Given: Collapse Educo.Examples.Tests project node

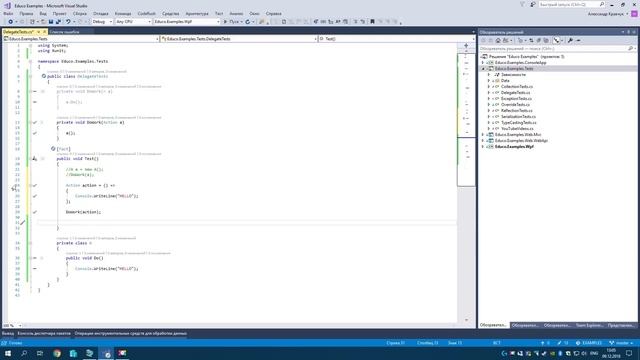Looking at the screenshot, I should point(483,69).
